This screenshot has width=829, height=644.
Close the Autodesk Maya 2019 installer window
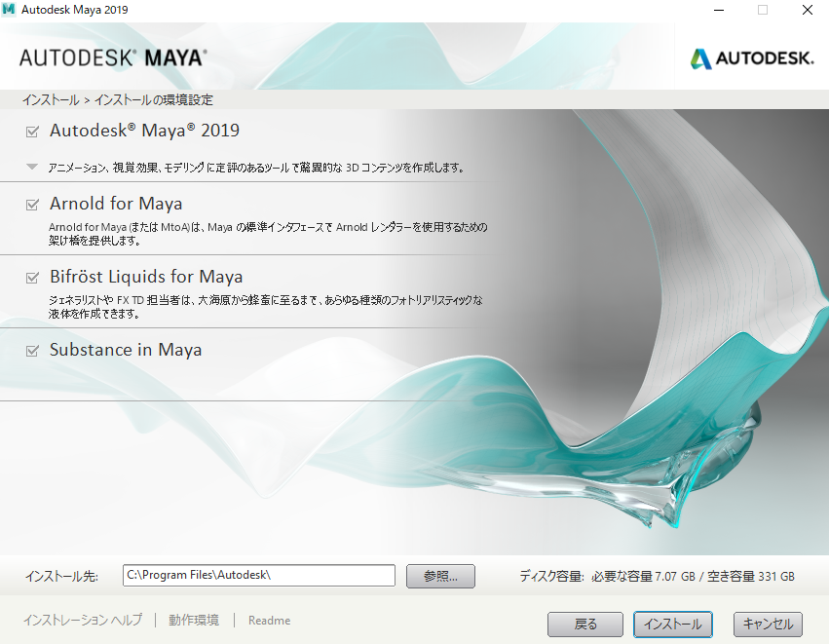[x=807, y=10]
